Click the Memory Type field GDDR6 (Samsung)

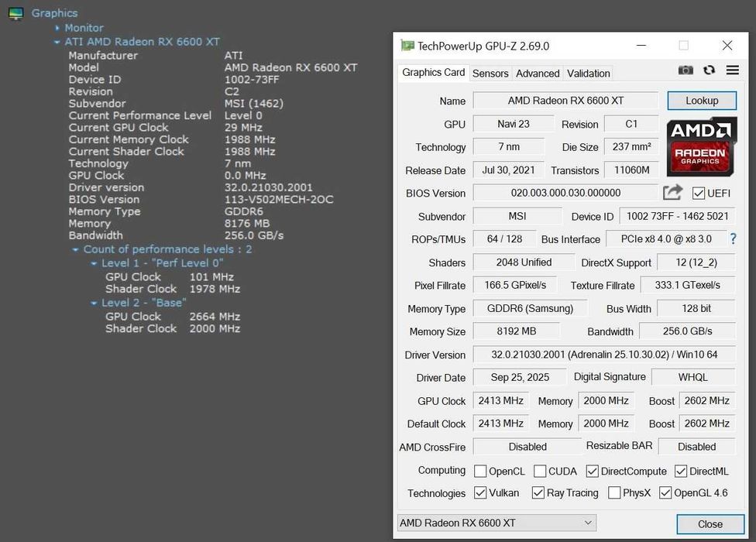click(530, 308)
